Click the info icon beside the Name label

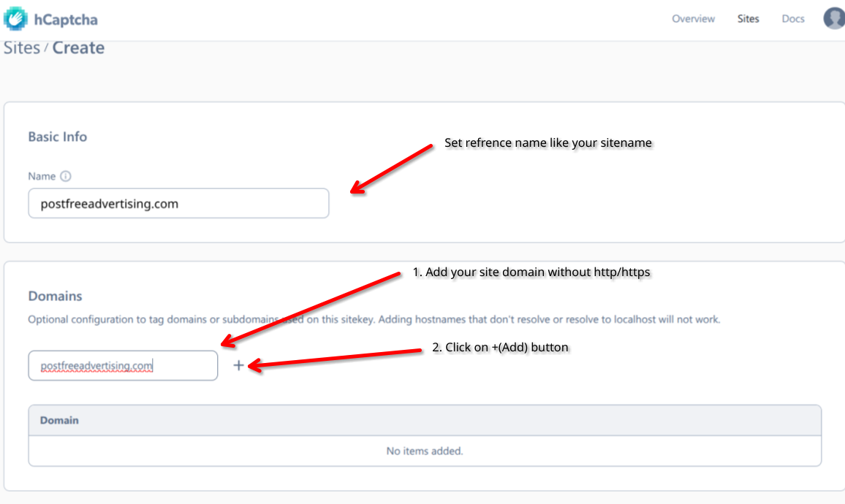tap(65, 176)
